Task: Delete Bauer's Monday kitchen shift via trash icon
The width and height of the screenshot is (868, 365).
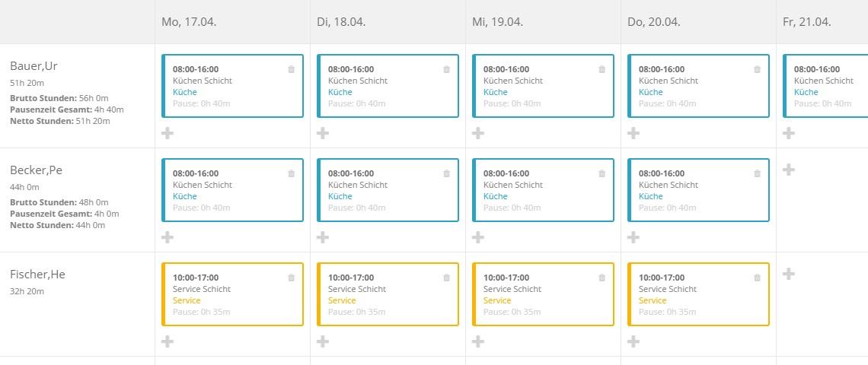Action: (x=291, y=69)
